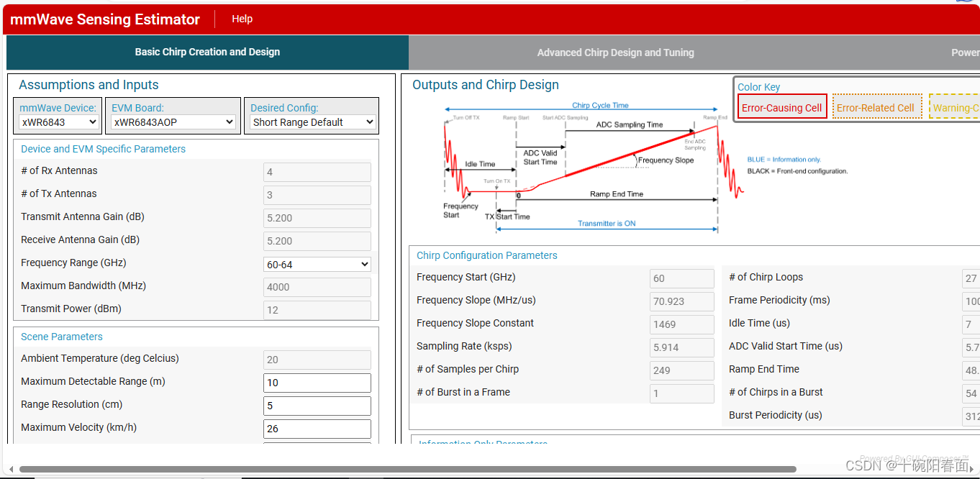Open the Help menu
980x479 pixels.
242,19
